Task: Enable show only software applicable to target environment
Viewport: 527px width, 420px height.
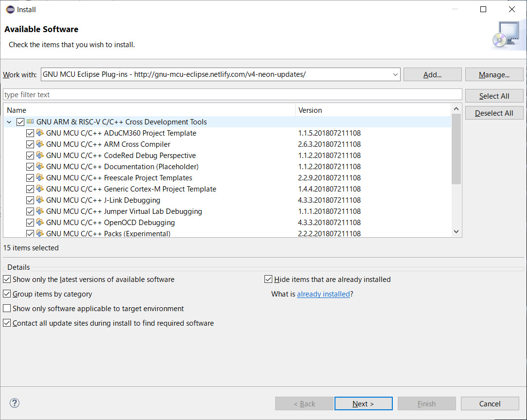Action: tap(7, 308)
